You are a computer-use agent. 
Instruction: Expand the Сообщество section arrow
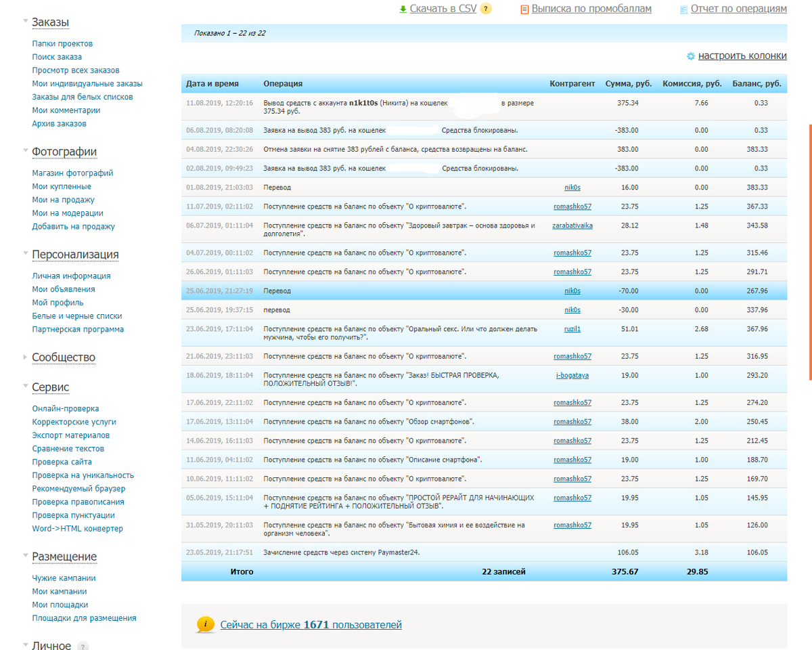click(26, 357)
